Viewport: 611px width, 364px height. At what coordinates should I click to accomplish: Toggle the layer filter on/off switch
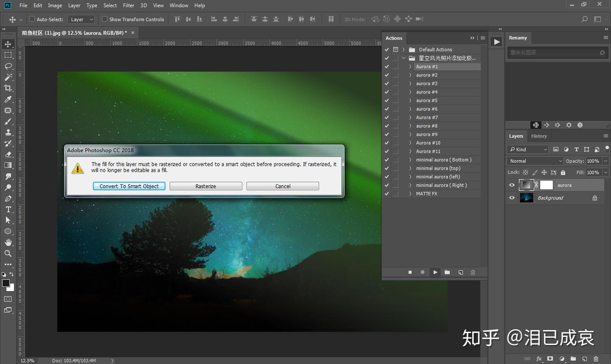(x=607, y=149)
